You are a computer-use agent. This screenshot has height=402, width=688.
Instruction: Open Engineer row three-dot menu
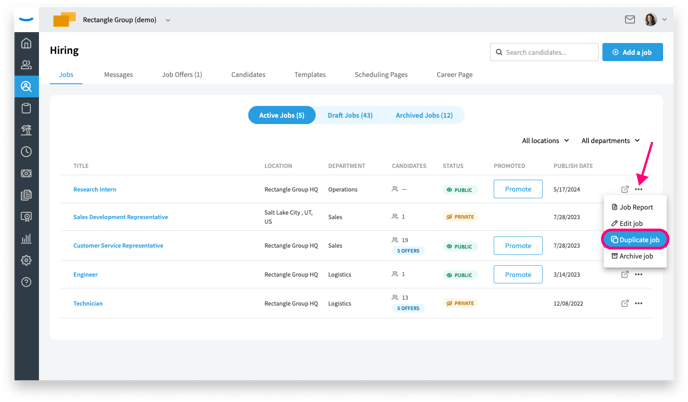(638, 274)
